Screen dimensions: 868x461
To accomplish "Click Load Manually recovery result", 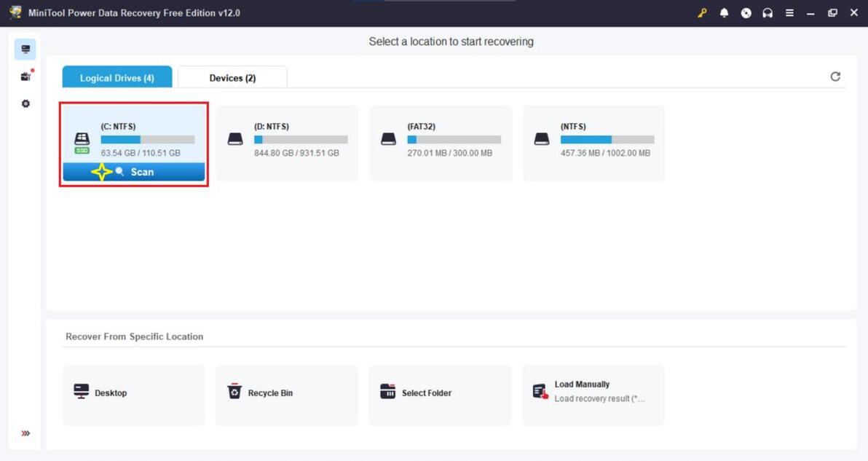I will pos(593,395).
